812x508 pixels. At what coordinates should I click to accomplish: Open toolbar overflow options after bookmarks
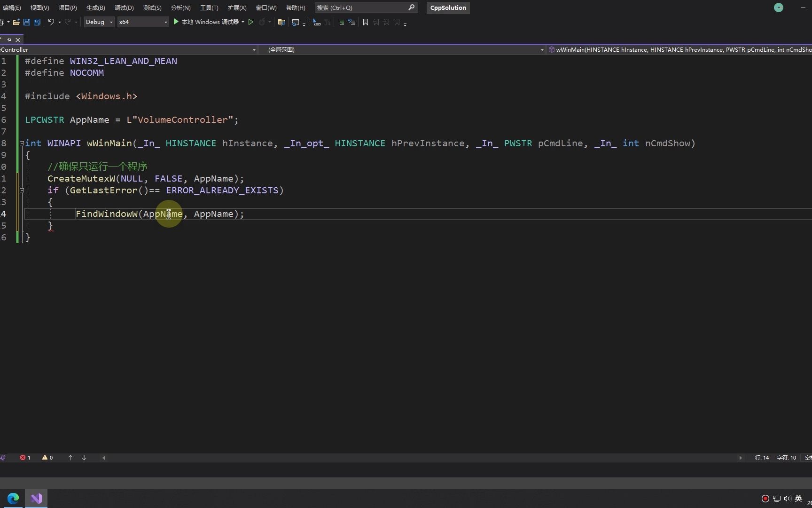tap(405, 24)
